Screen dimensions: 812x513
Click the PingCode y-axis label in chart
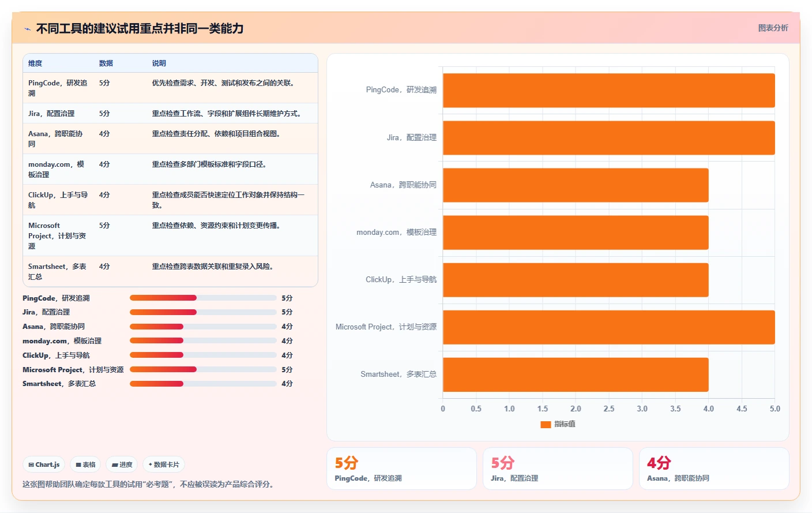click(x=401, y=90)
